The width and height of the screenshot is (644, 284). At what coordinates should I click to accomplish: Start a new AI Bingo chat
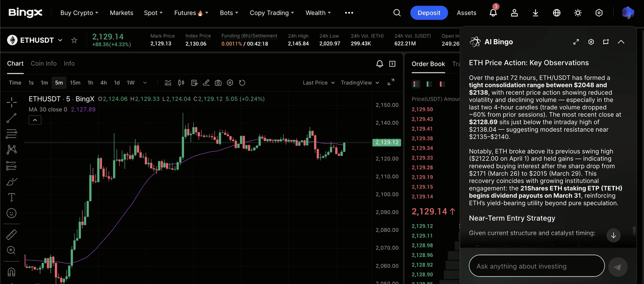(x=606, y=42)
